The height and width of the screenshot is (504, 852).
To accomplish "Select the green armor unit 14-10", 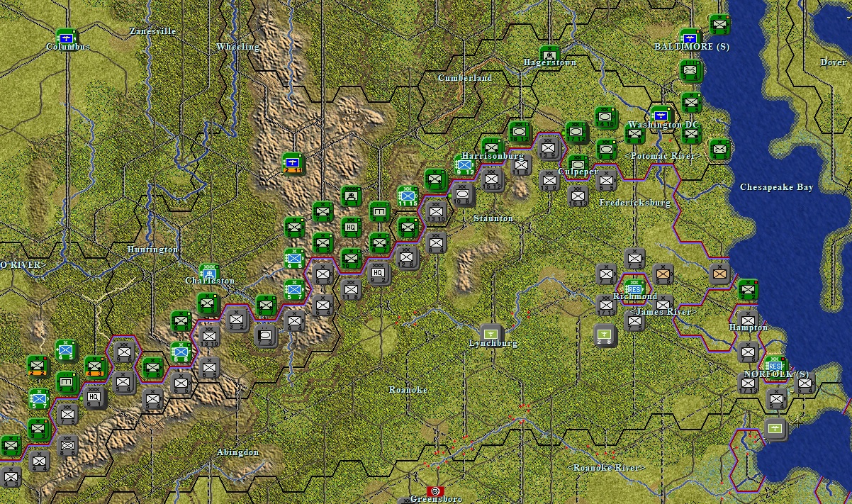I will pyautogui.click(x=606, y=117).
